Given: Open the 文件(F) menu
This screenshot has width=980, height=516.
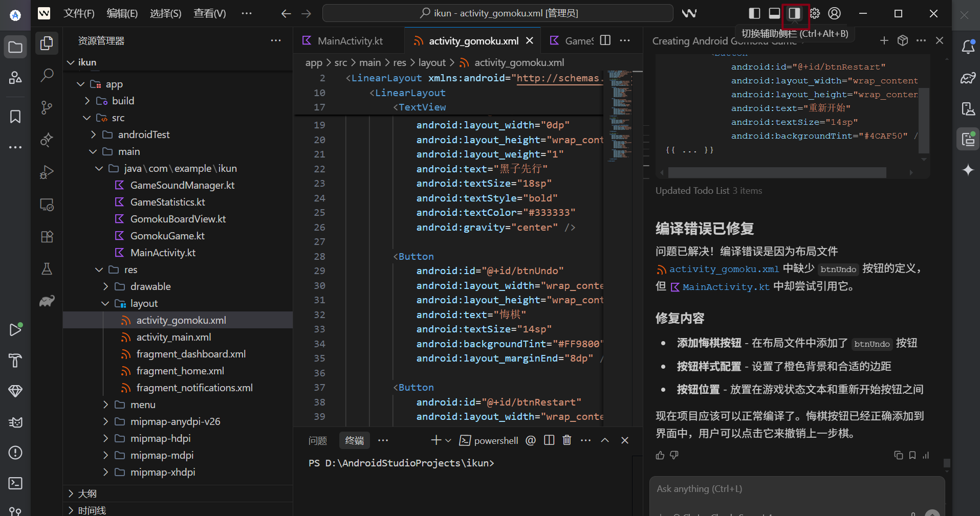Looking at the screenshot, I should click(x=79, y=13).
